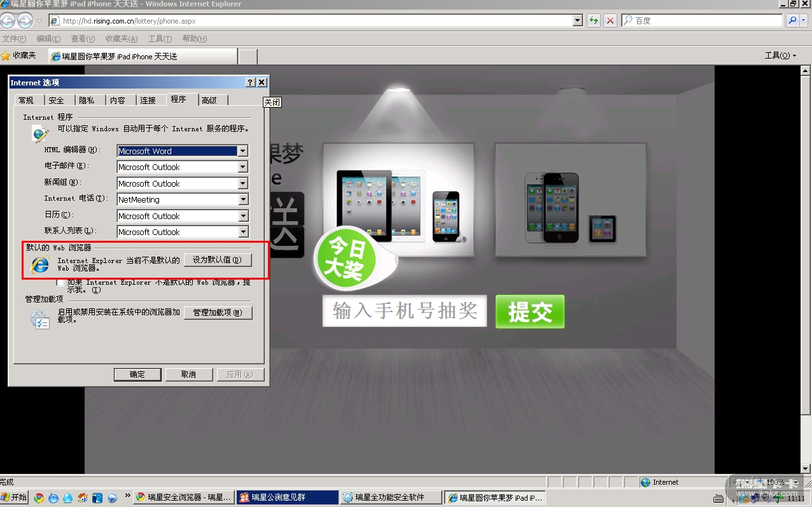Click 取消 button

click(x=188, y=375)
